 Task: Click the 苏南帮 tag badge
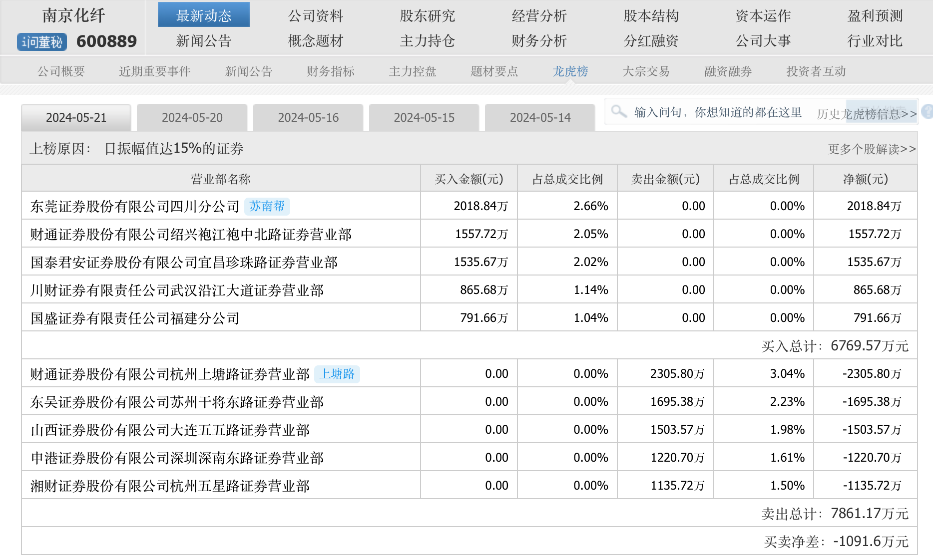point(267,206)
